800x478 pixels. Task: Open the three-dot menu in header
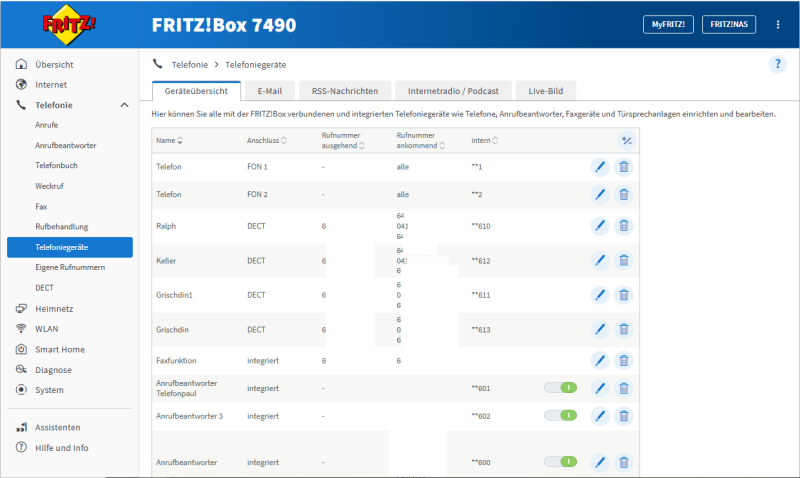[778, 25]
